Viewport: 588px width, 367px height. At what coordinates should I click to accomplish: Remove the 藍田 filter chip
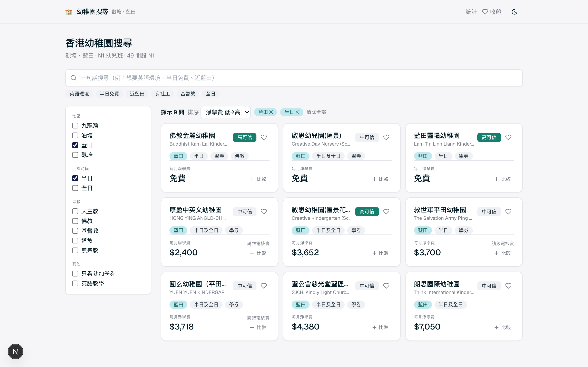[x=271, y=112]
